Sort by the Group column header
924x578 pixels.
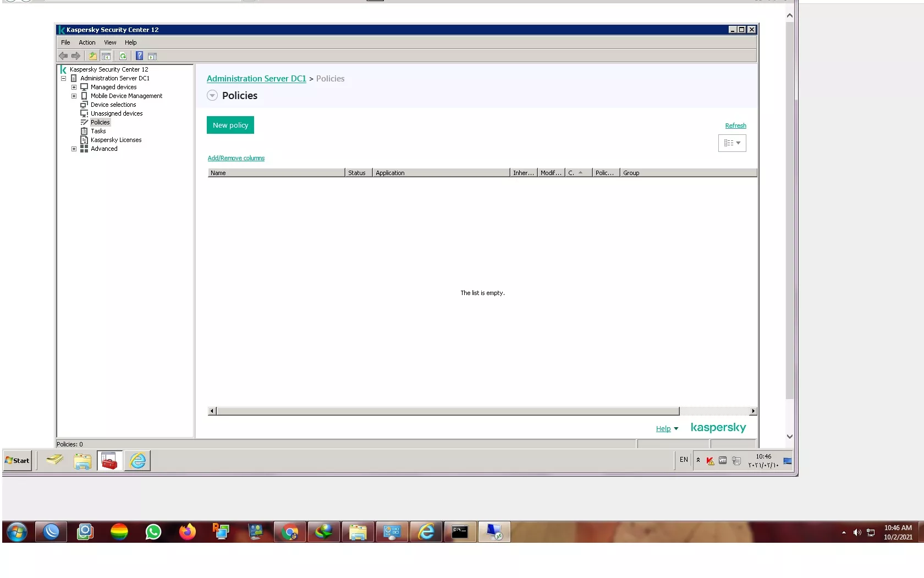click(689, 173)
